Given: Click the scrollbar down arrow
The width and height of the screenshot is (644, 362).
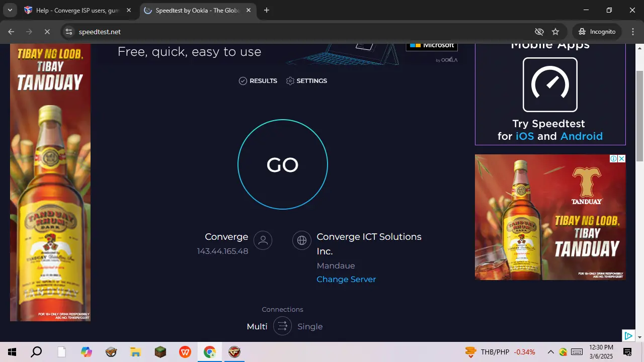Looking at the screenshot, I should coord(640,337).
